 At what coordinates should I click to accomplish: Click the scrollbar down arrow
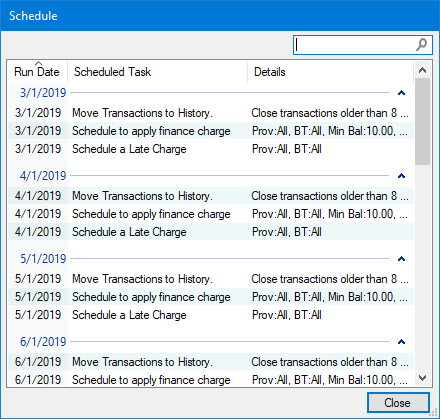click(423, 378)
